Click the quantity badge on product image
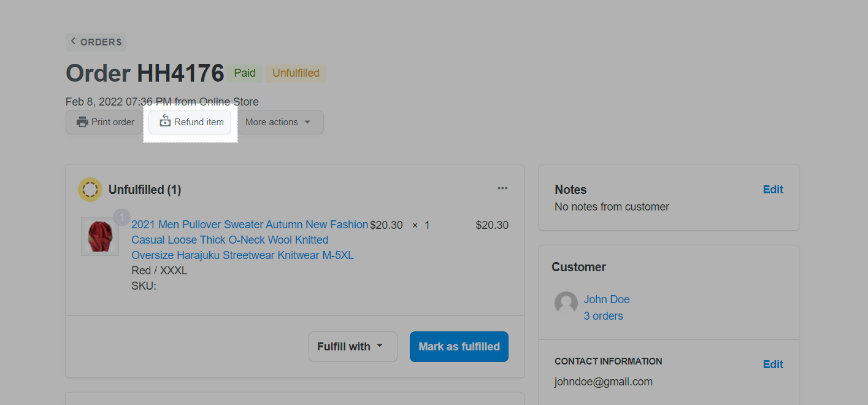 point(121,217)
